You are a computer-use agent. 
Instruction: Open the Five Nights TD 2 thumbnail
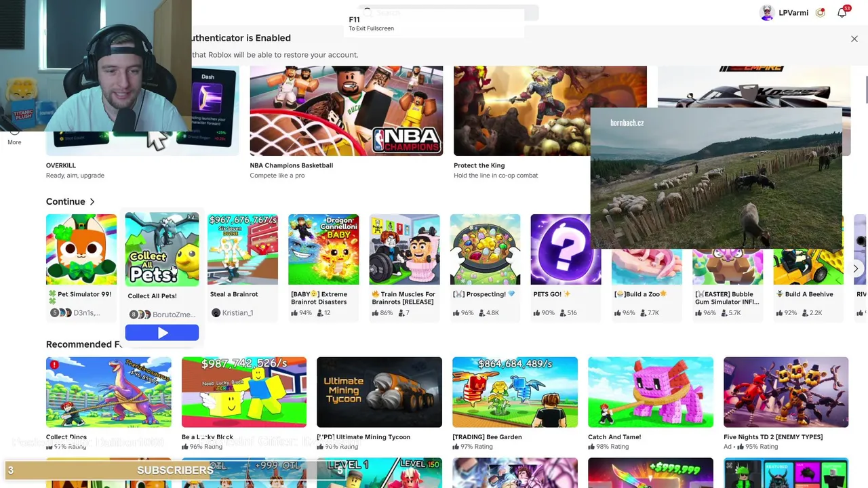pos(786,392)
